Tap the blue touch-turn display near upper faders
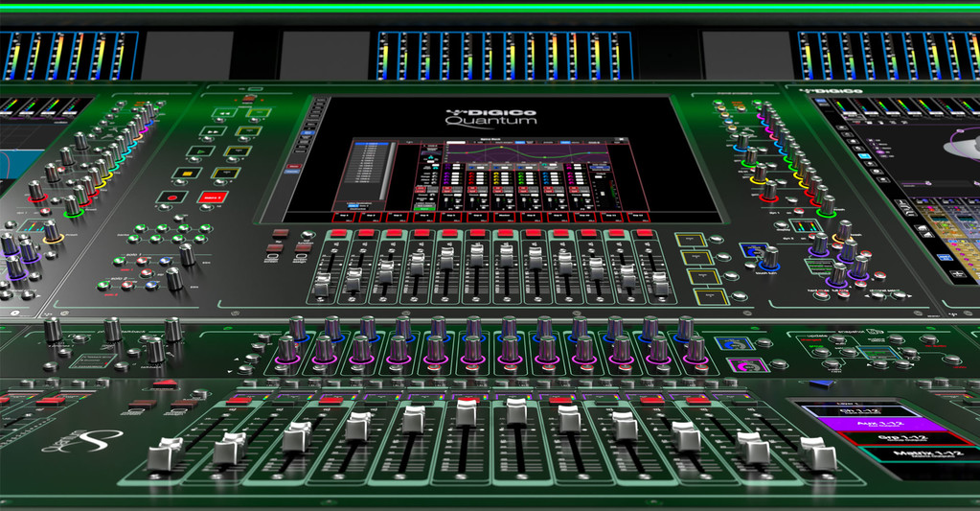Screen dimensions: 980x511 coord(753,251)
